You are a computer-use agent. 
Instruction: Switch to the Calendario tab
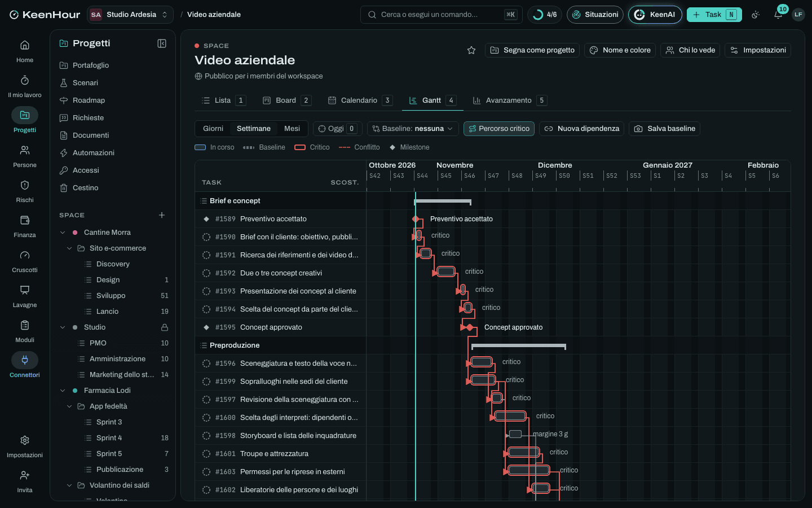pyautogui.click(x=360, y=100)
